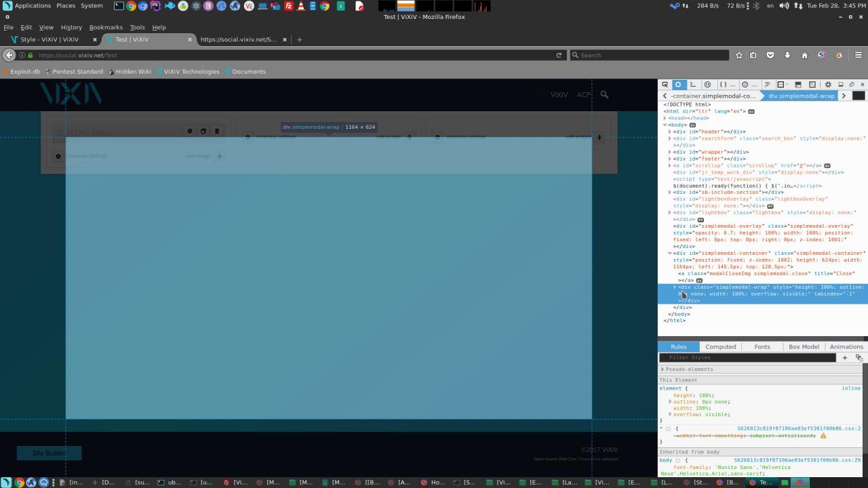Open the volume control in the system tray

pos(784,6)
